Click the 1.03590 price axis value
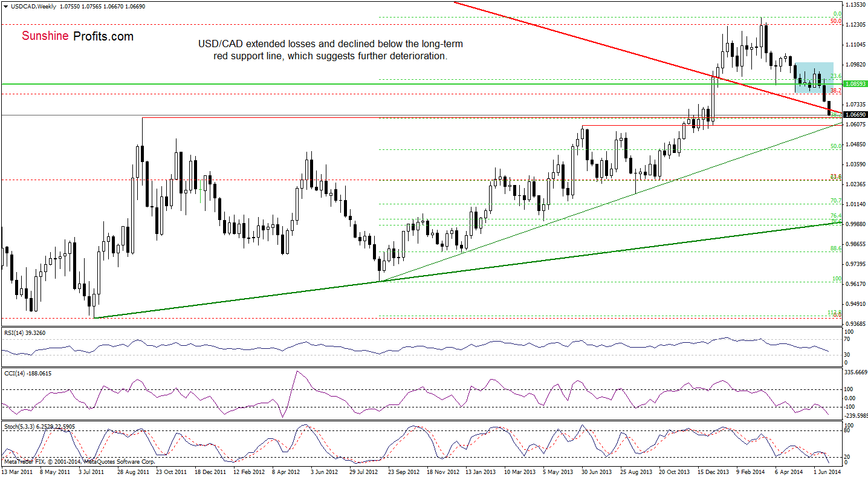This screenshot has height=477, width=868. pyautogui.click(x=856, y=164)
